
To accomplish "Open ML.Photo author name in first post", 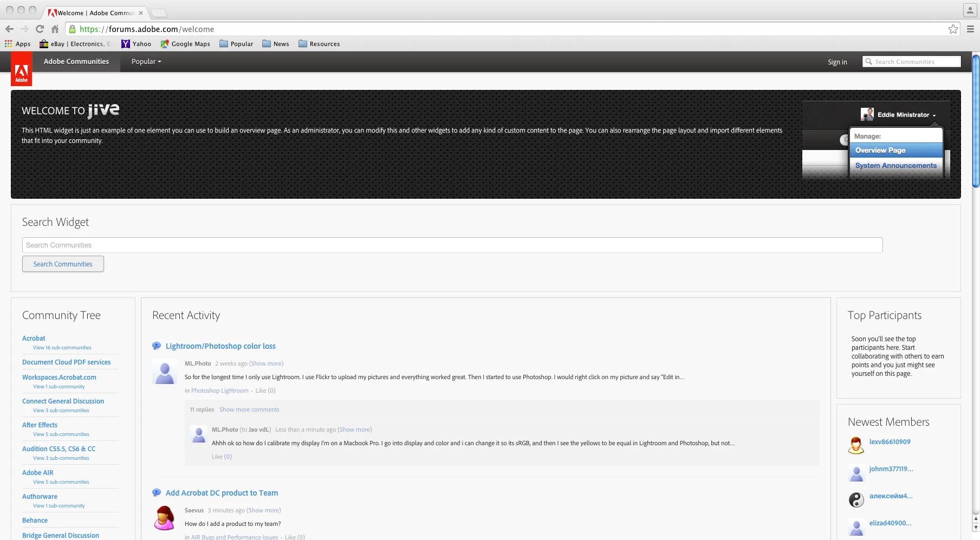I will tap(198, 363).
